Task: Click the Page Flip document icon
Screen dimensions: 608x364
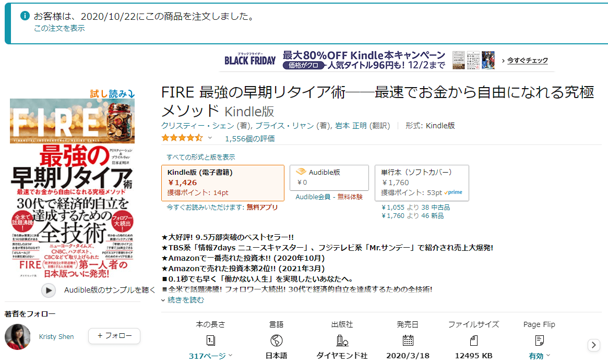Action: click(539, 341)
